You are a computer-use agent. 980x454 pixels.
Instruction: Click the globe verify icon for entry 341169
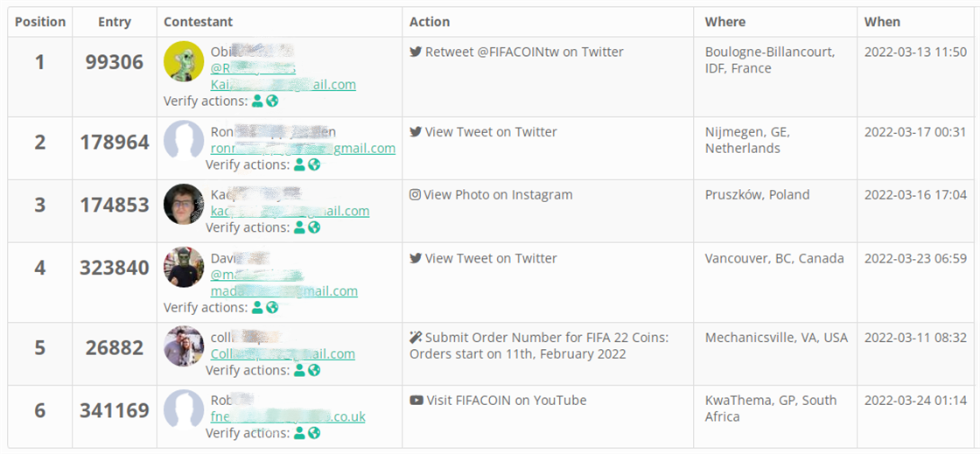click(x=314, y=433)
